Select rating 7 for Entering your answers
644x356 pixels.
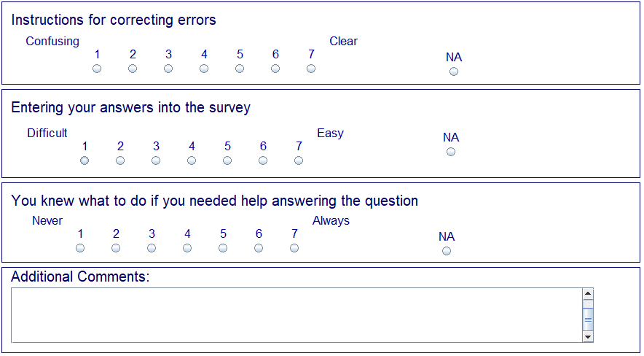tap(299, 160)
